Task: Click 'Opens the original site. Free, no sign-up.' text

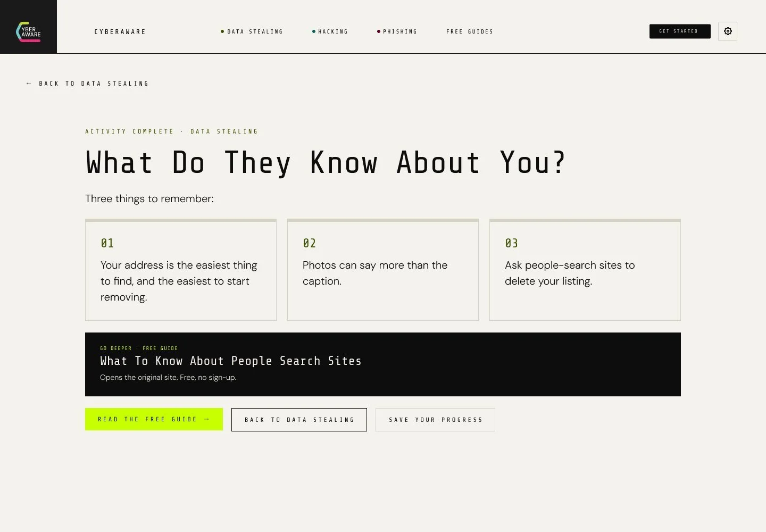Action: (168, 377)
